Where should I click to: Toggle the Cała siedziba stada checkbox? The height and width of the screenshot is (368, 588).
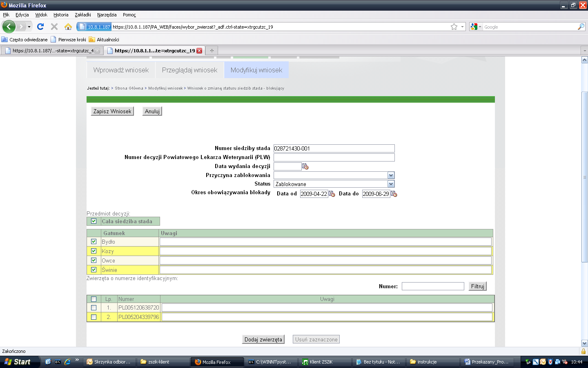(x=94, y=221)
